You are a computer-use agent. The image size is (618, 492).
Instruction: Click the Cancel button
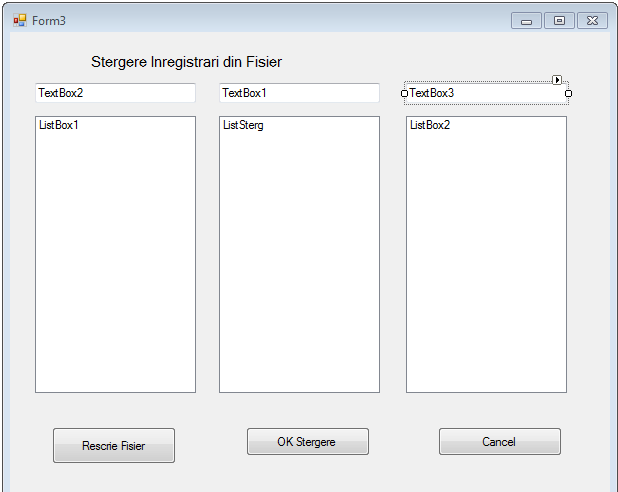500,442
